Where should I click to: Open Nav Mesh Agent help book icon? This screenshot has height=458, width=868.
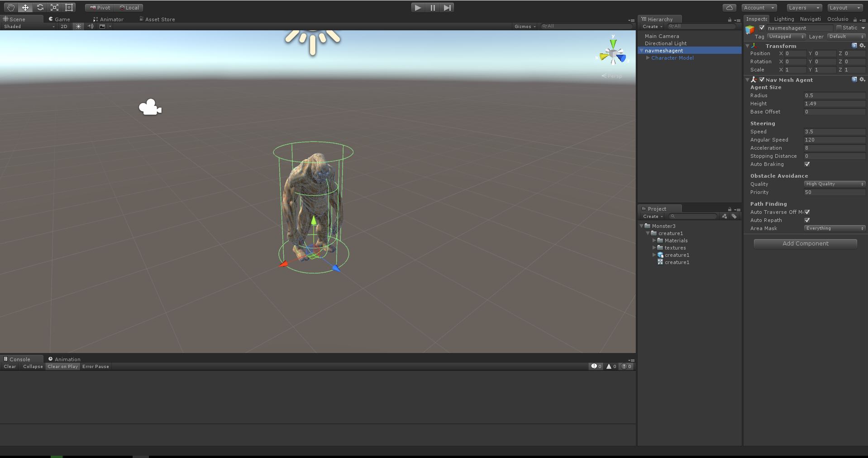point(854,80)
